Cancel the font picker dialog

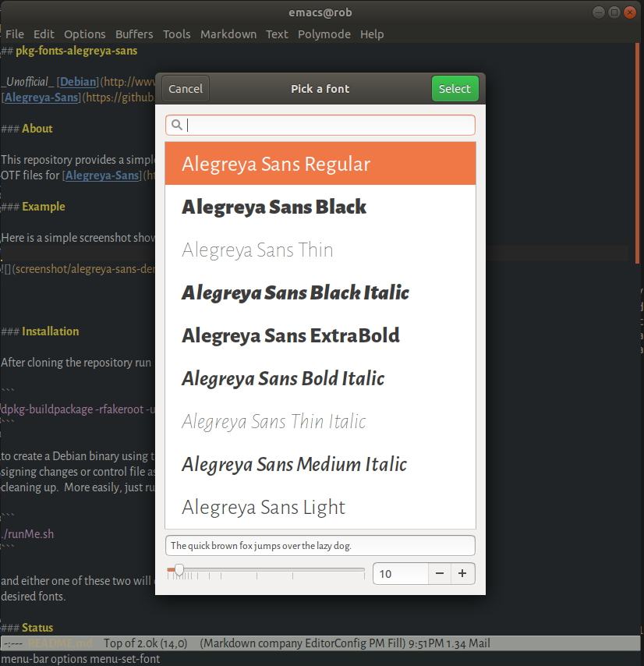pos(186,89)
